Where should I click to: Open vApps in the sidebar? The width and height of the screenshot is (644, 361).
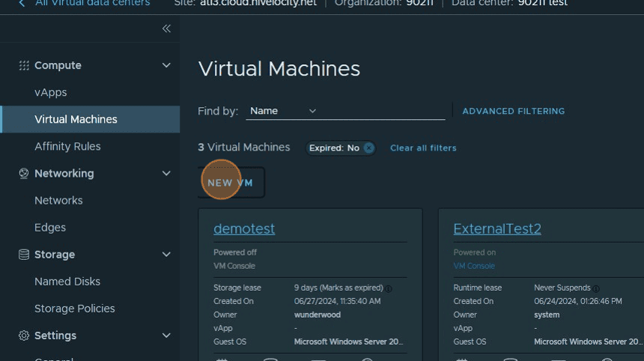(51, 93)
